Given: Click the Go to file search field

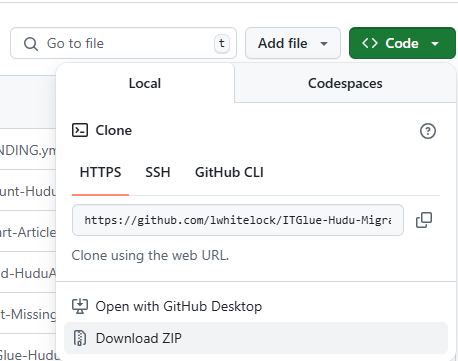Looking at the screenshot, I should tap(123, 43).
